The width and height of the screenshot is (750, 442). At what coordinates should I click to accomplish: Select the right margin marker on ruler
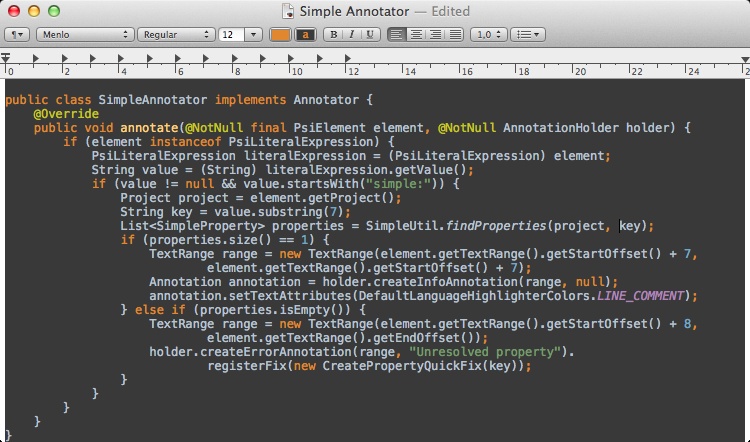745,59
